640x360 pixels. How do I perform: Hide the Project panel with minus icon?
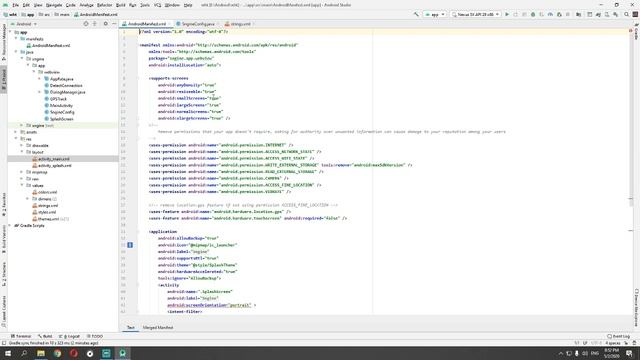coord(114,24)
